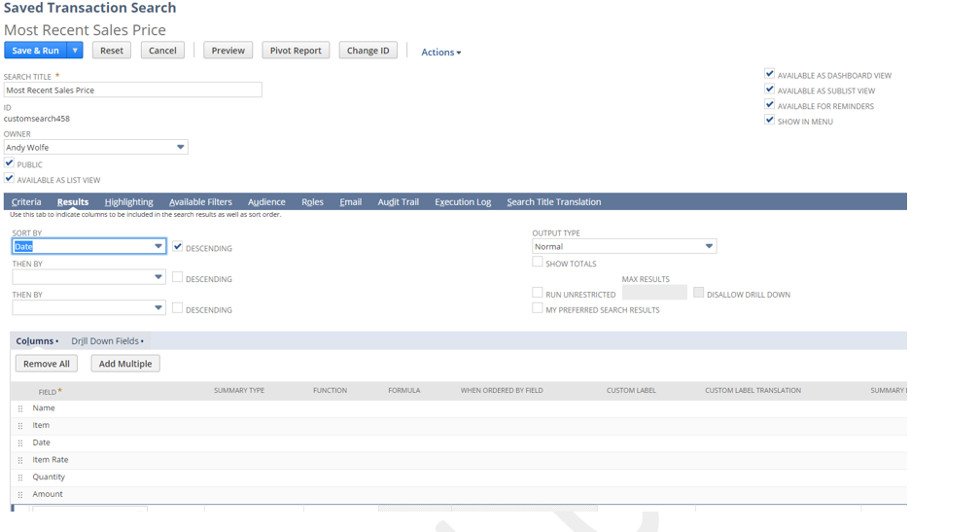Expand the Actions menu
This screenshot has width=980, height=532.
[x=440, y=53]
